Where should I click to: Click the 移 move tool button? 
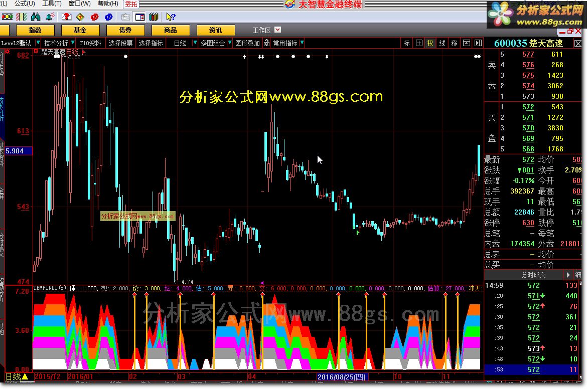point(454,43)
